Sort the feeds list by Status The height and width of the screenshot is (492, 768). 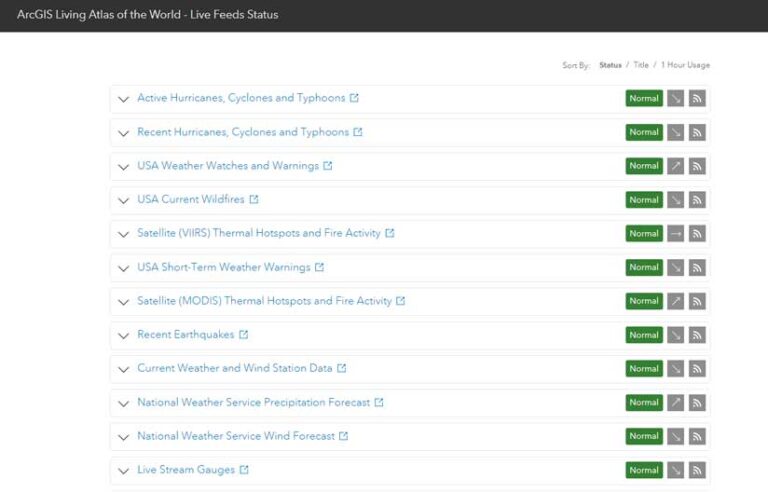pyautogui.click(x=610, y=65)
